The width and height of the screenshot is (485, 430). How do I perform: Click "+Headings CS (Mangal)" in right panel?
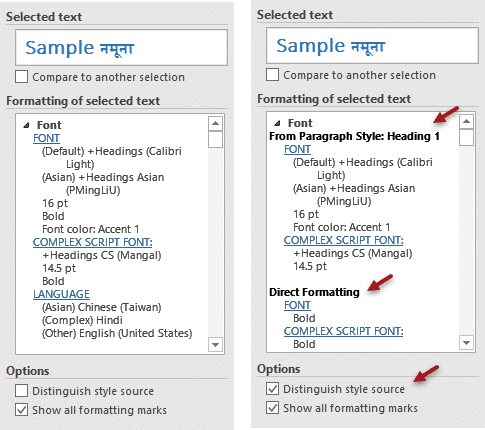click(353, 253)
